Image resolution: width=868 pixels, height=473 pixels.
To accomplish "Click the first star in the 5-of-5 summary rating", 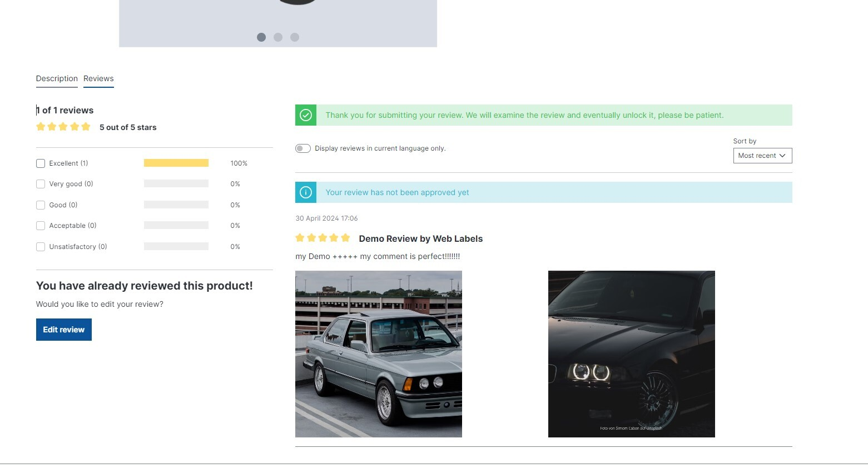I will 41,127.
